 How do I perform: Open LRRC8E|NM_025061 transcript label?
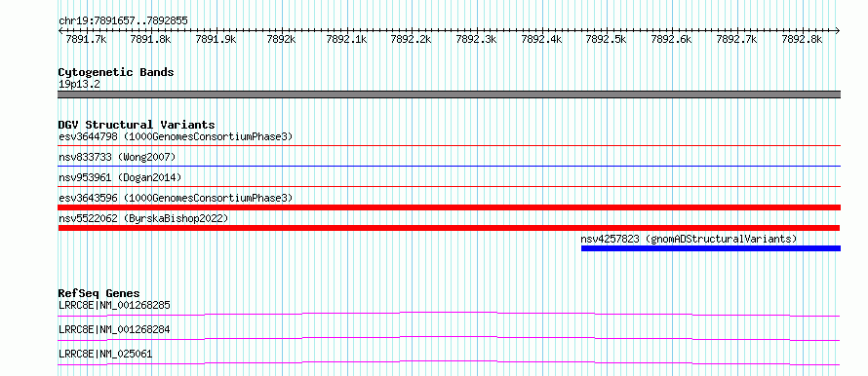pyautogui.click(x=105, y=354)
